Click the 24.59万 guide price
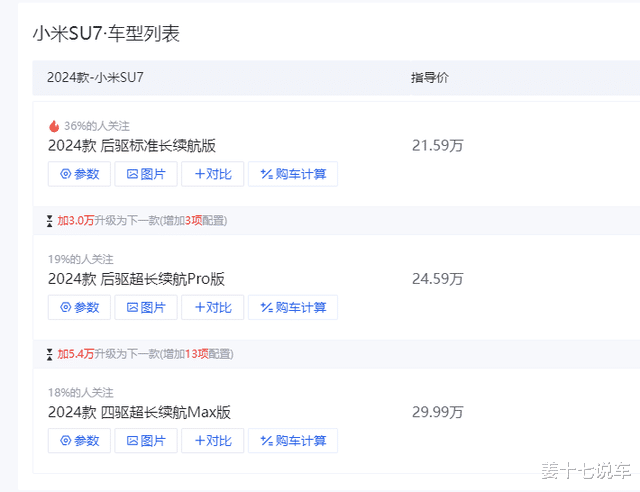The height and width of the screenshot is (492, 640). [x=438, y=279]
